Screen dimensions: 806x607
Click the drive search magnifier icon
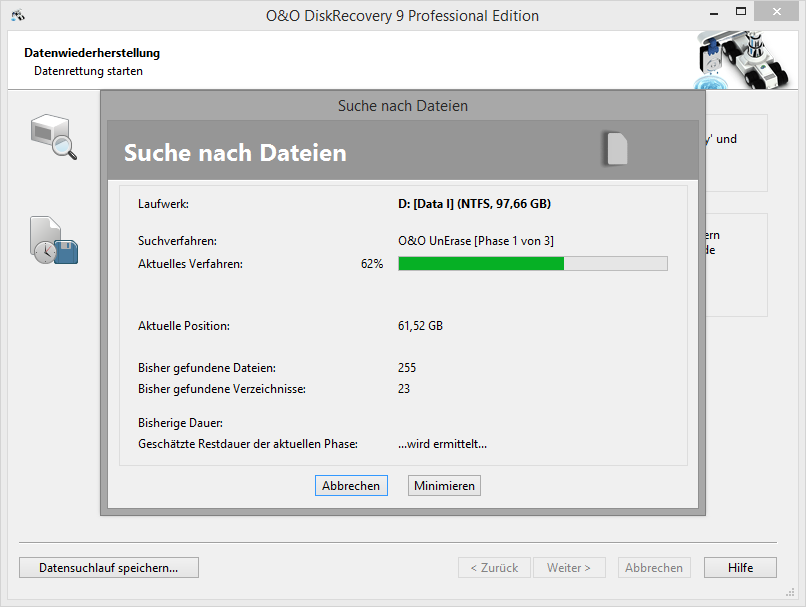coord(54,137)
